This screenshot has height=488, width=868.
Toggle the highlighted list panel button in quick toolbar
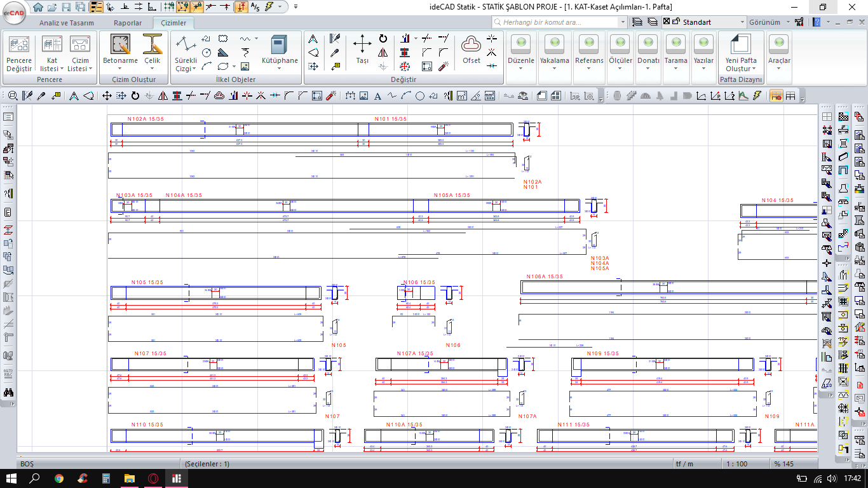pos(97,7)
